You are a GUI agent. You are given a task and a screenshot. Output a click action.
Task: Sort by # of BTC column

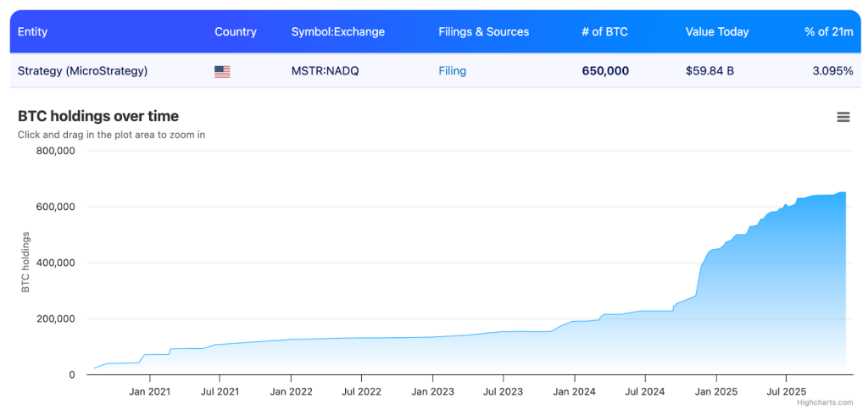coord(604,32)
